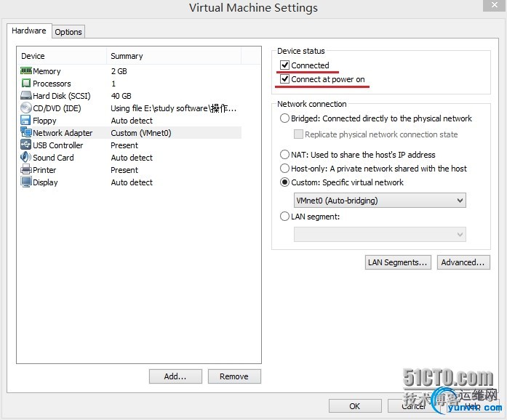Toggle Connect at power on checkbox

[x=284, y=79]
